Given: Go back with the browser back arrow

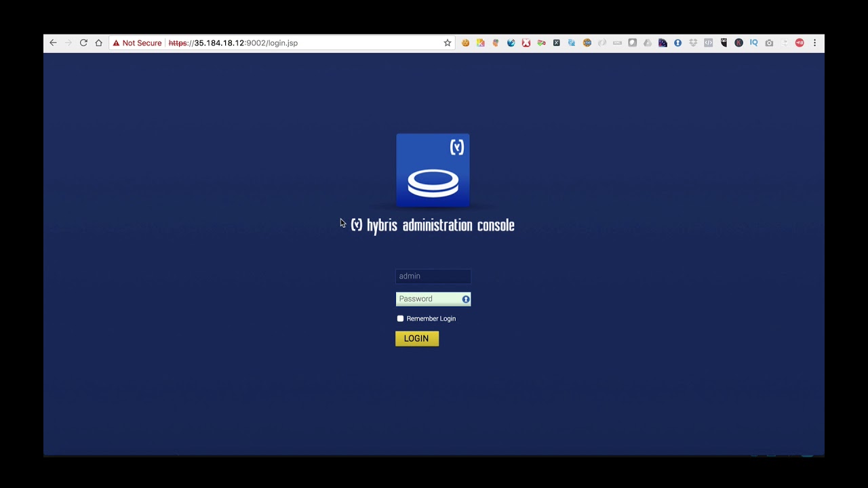Looking at the screenshot, I should click(53, 43).
